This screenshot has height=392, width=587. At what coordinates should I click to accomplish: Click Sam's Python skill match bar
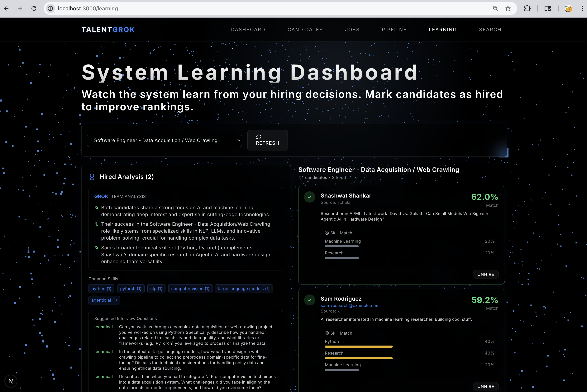click(x=359, y=347)
